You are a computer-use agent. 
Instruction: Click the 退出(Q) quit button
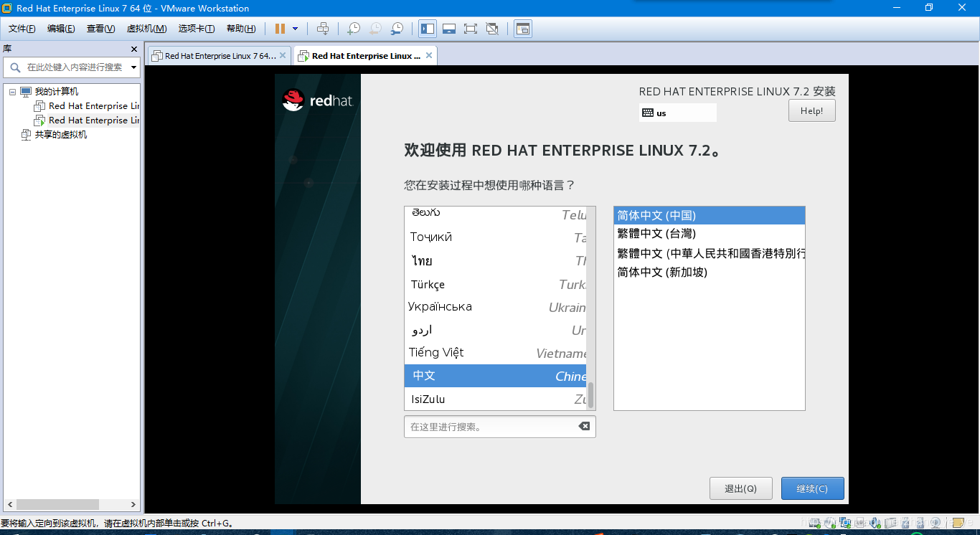[741, 488]
